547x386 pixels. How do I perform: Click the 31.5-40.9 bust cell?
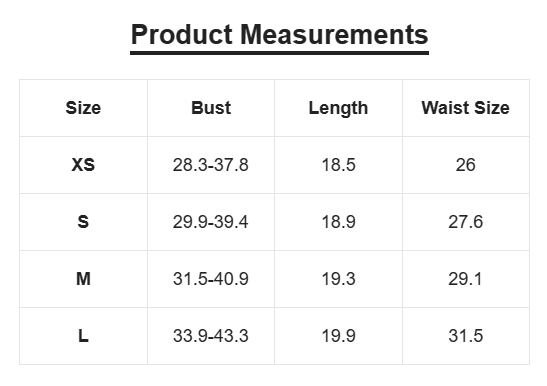click(211, 279)
